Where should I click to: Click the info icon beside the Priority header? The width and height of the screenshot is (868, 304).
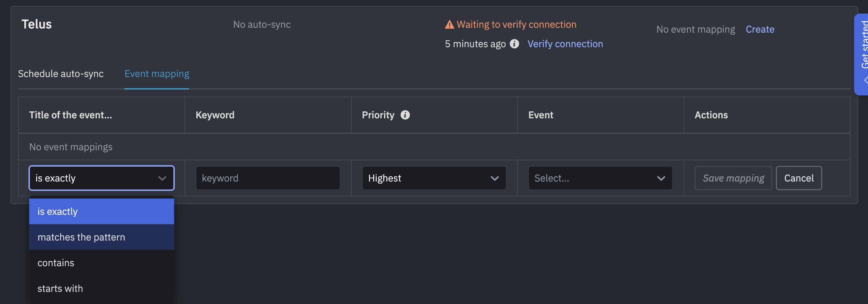(406, 115)
